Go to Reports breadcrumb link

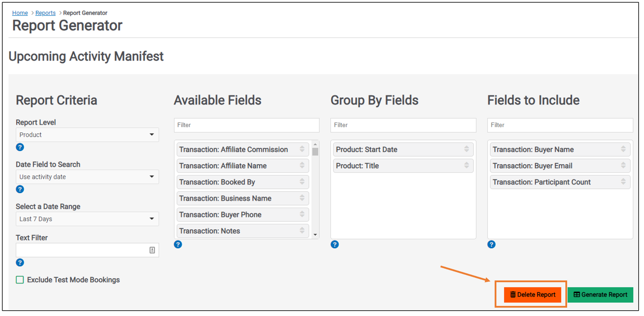tap(46, 13)
